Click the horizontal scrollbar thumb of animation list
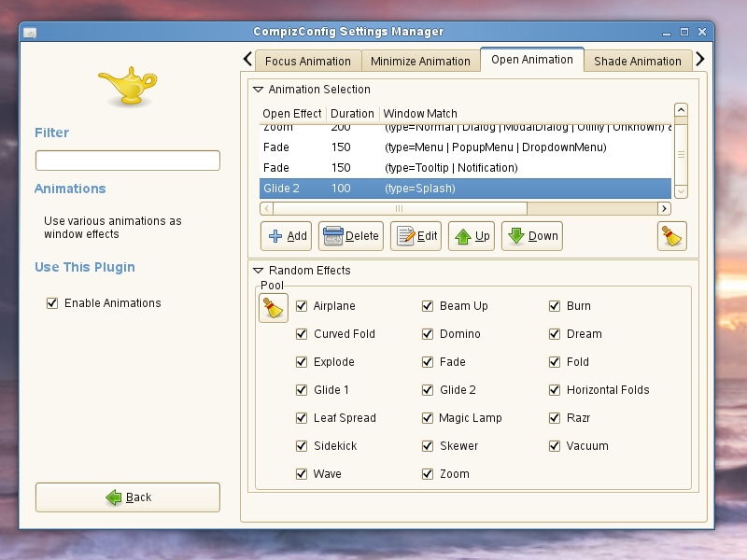 (401, 208)
